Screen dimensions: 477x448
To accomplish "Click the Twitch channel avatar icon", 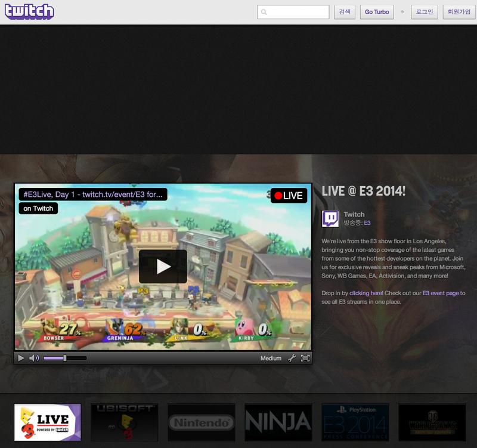I will [330, 218].
